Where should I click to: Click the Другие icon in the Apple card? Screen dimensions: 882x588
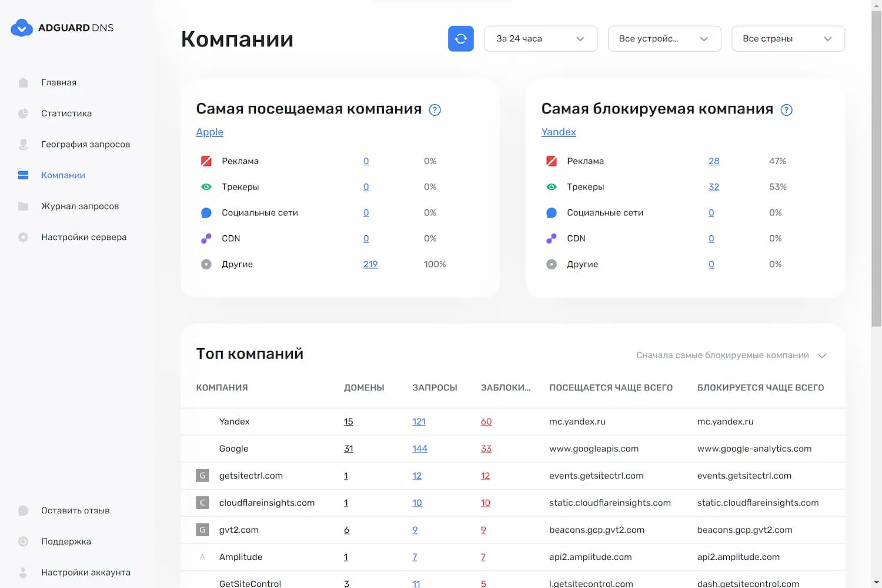click(x=206, y=265)
